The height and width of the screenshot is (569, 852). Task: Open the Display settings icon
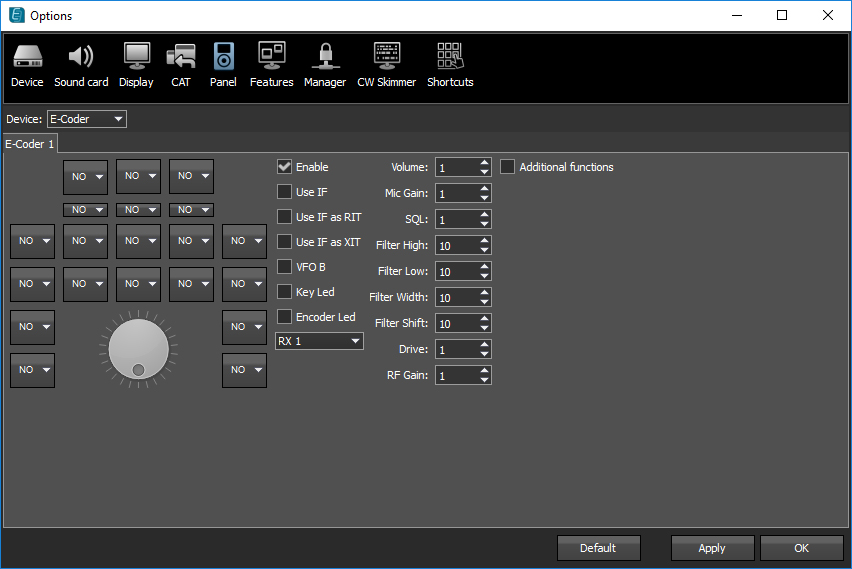[x=136, y=65]
